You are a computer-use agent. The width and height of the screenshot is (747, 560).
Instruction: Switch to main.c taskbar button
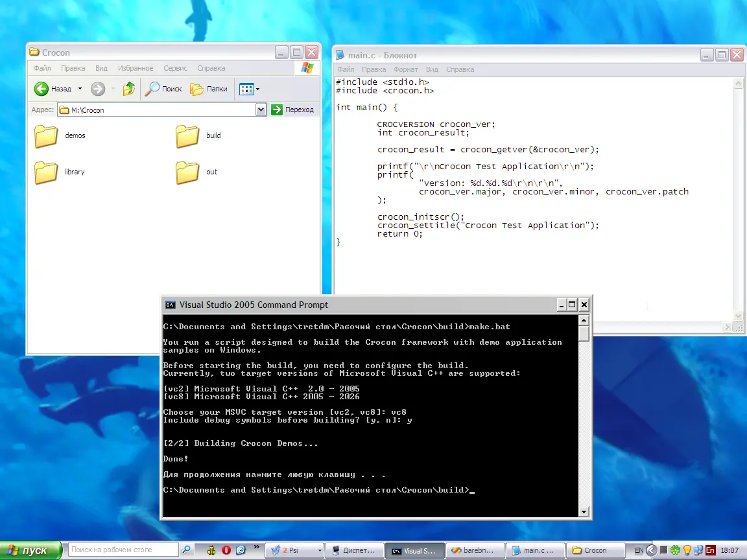coord(535,550)
